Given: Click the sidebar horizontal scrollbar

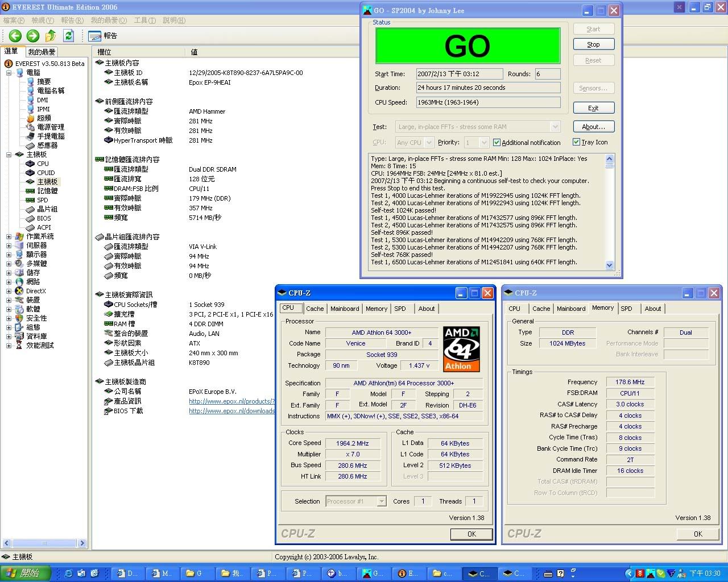Looking at the screenshot, I should (x=44, y=543).
